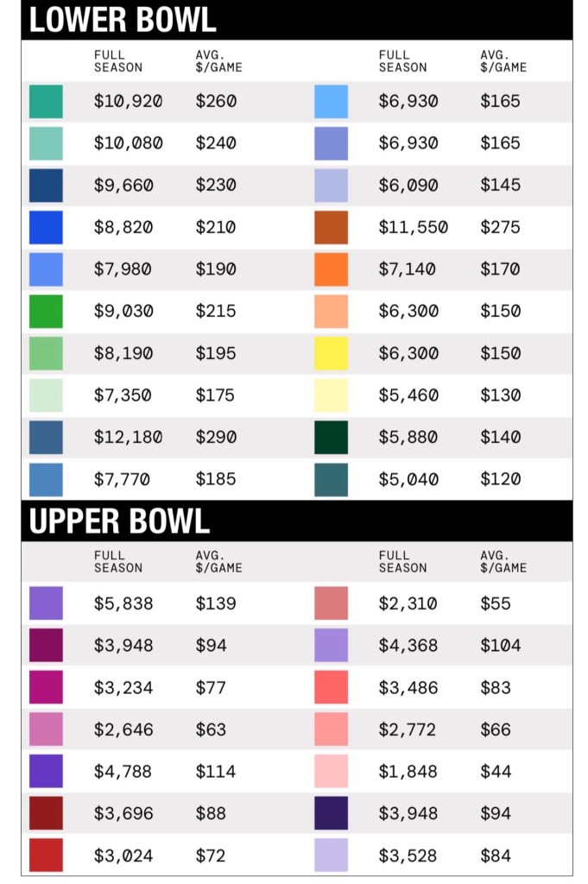Screen dimensions: 588x884
Task: Choose the orange swatch beside $7,140
Action: point(331,269)
